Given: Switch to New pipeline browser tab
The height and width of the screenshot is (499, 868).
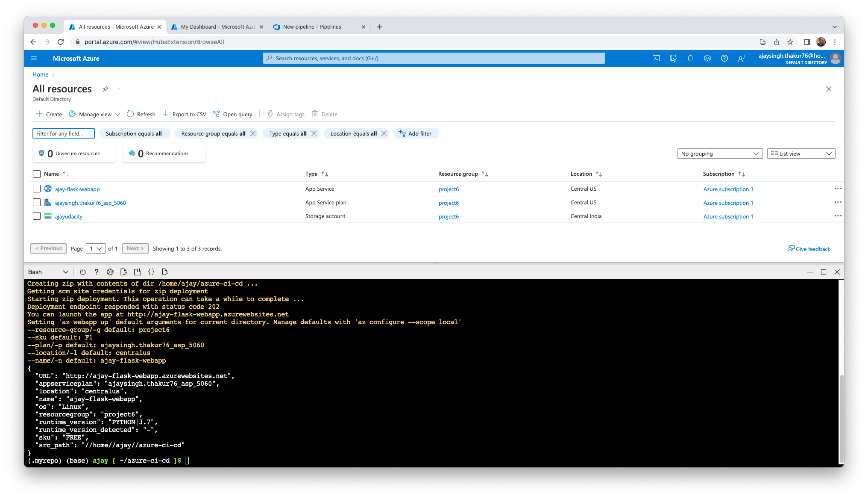Looking at the screenshot, I should tap(312, 27).
